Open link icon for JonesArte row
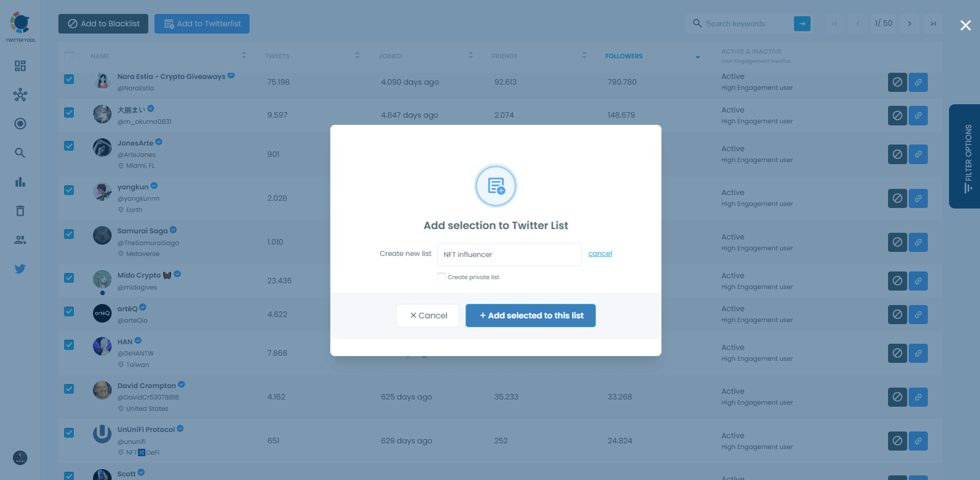Viewport: 980px width, 480px height. (918, 154)
